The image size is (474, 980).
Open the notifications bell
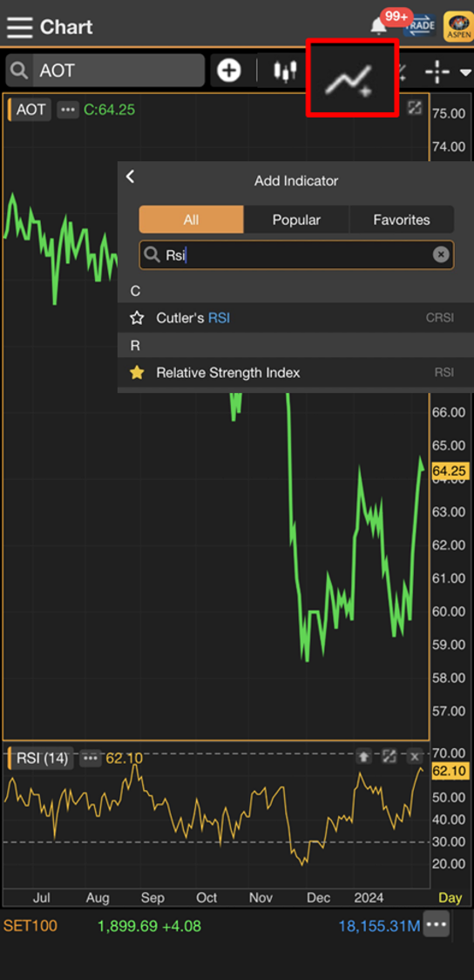[379, 26]
